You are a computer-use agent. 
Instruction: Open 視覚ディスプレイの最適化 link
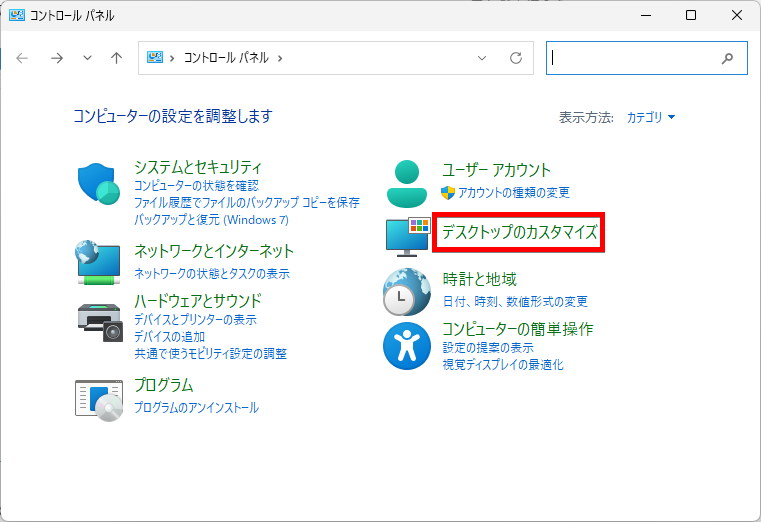[503, 365]
